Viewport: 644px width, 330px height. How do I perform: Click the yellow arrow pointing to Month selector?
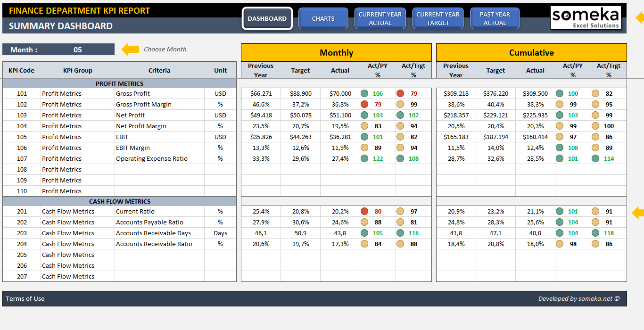click(x=130, y=49)
